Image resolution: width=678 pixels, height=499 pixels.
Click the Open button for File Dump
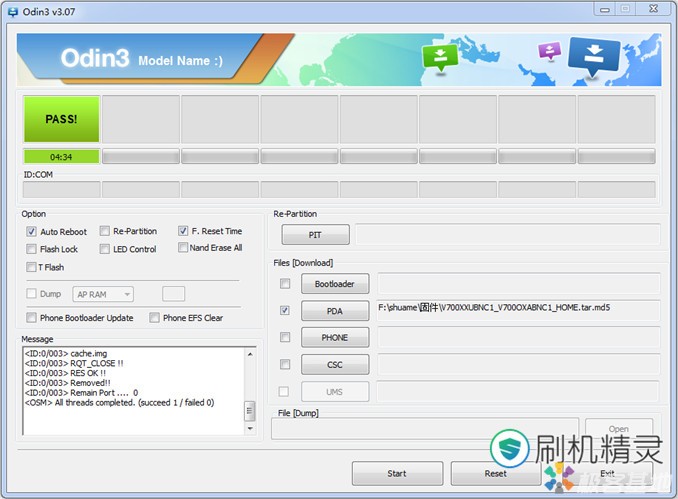tap(619, 429)
